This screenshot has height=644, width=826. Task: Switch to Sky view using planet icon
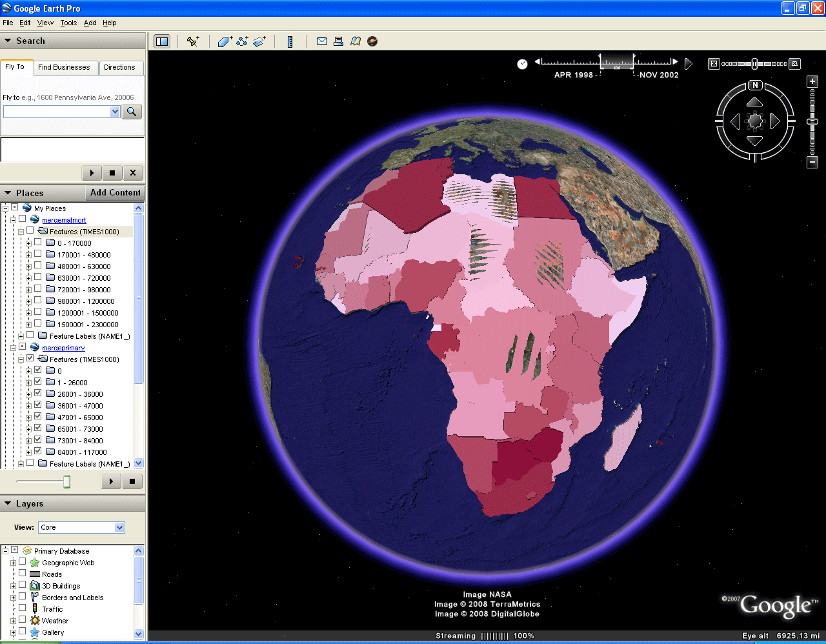coord(372,41)
